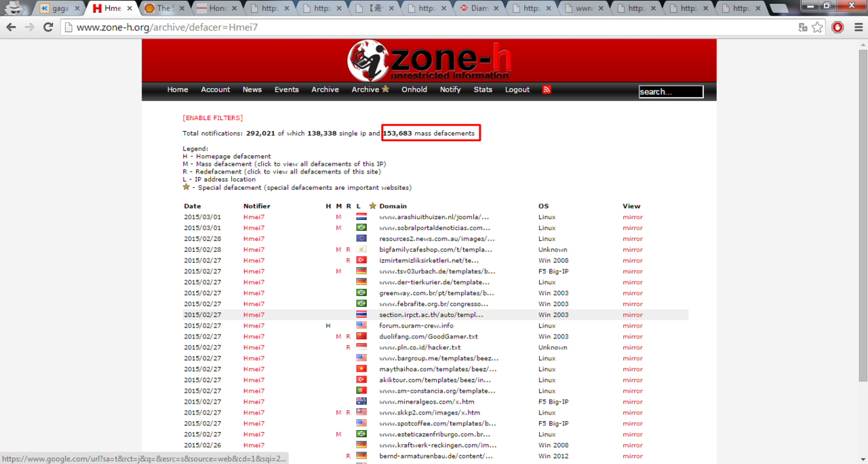Click flag icon for arashiuithuizen.nl row
The image size is (868, 464).
tap(361, 217)
